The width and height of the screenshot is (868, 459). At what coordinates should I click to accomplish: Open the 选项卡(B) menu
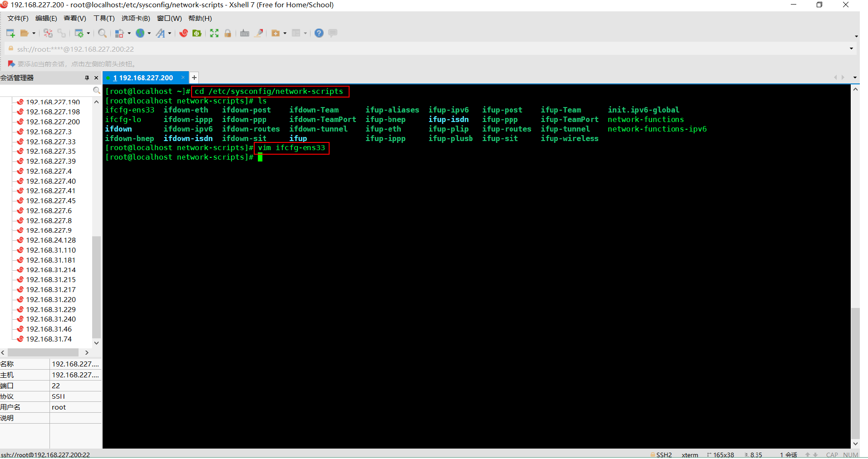(x=136, y=18)
